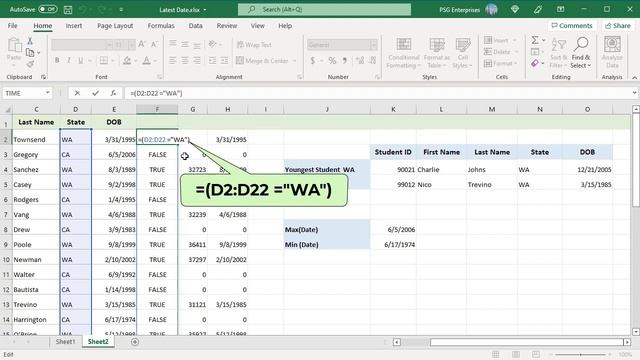Screen dimensions: 640x360
Task: Select the Sheet2 tab
Action: (x=98, y=342)
